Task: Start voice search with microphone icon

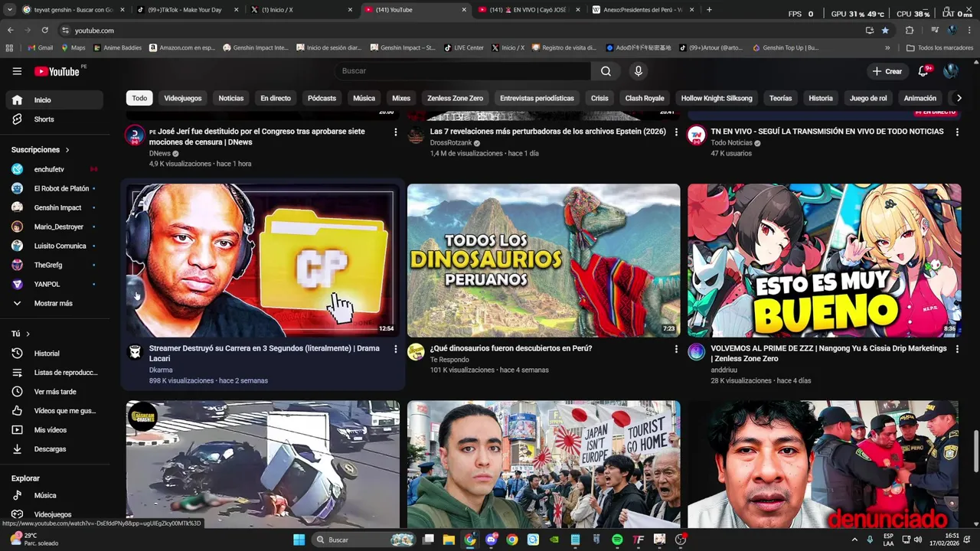Action: 639,71
